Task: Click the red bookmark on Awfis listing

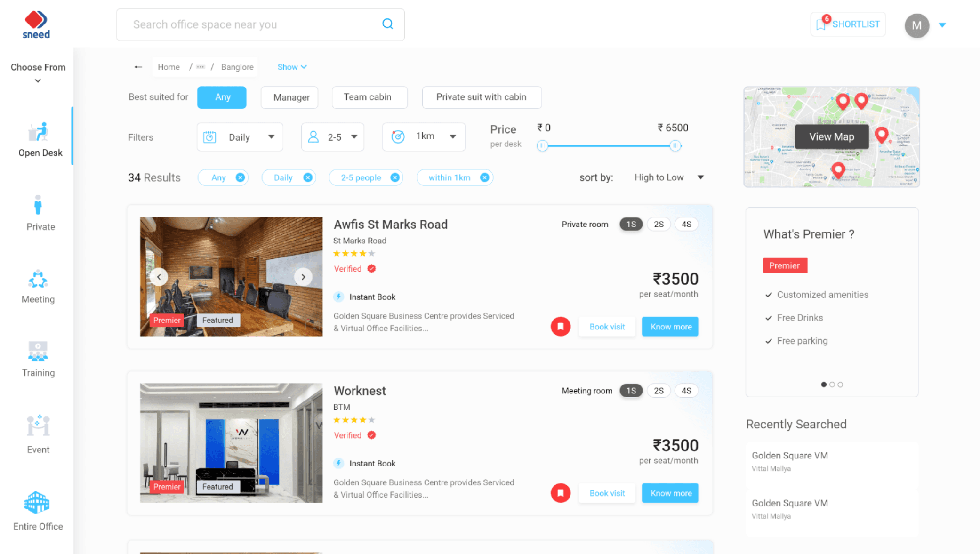Action: click(x=560, y=327)
